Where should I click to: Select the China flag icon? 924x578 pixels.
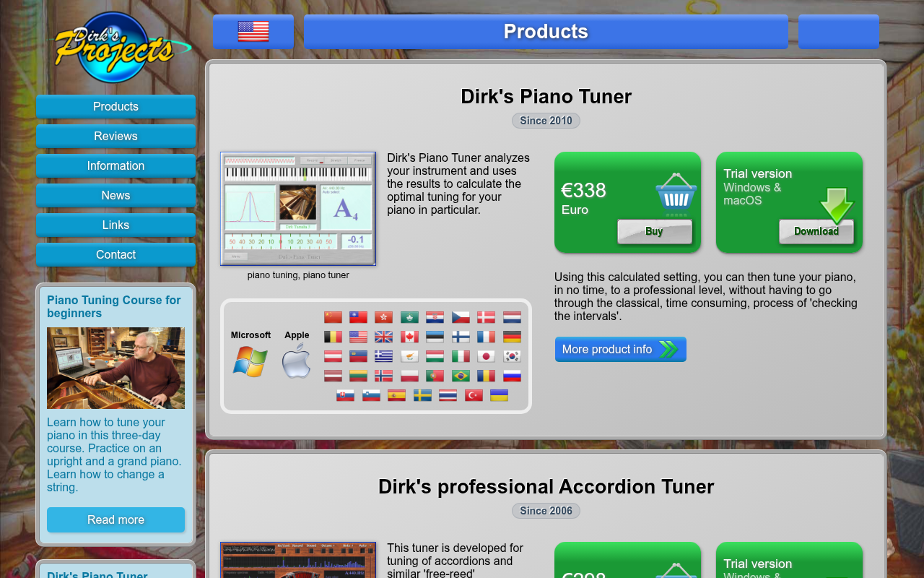[x=333, y=317]
